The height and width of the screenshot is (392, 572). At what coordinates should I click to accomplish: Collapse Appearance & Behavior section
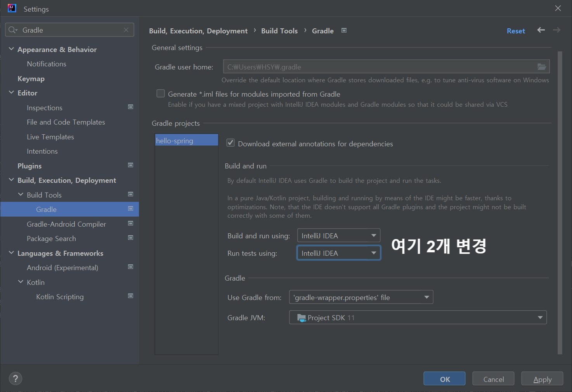11,49
